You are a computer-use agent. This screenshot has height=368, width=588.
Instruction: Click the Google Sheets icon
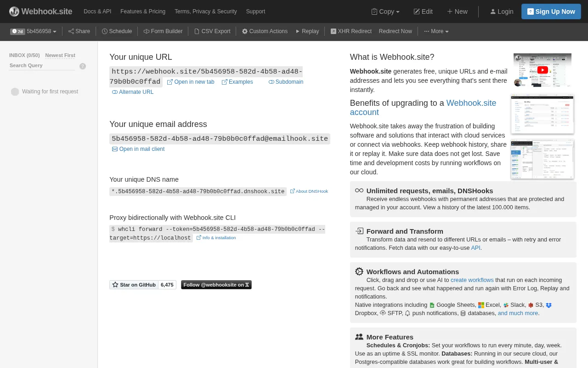(432, 305)
